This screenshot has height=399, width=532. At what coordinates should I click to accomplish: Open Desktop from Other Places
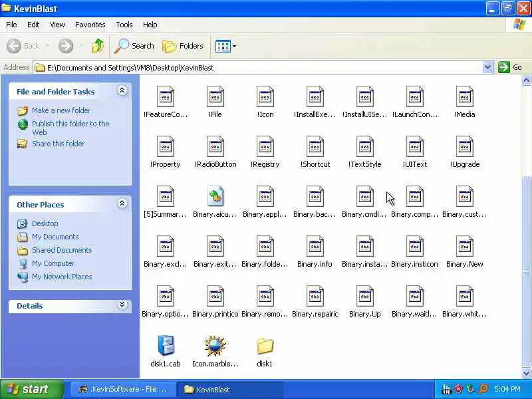45,223
